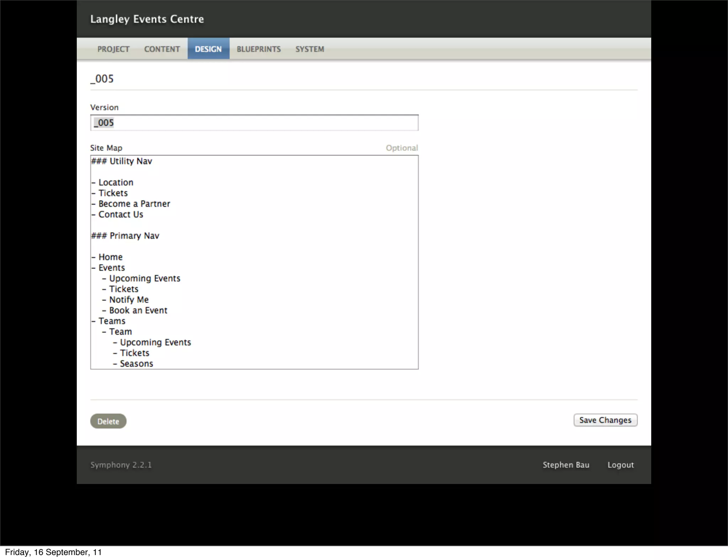This screenshot has width=728, height=560.
Task: Open Stephen Bau's profile link
Action: click(x=566, y=465)
